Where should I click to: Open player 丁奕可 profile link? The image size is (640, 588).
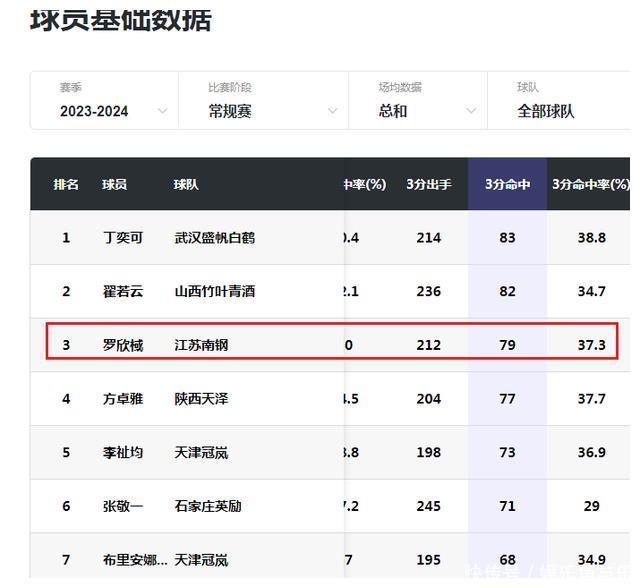123,238
